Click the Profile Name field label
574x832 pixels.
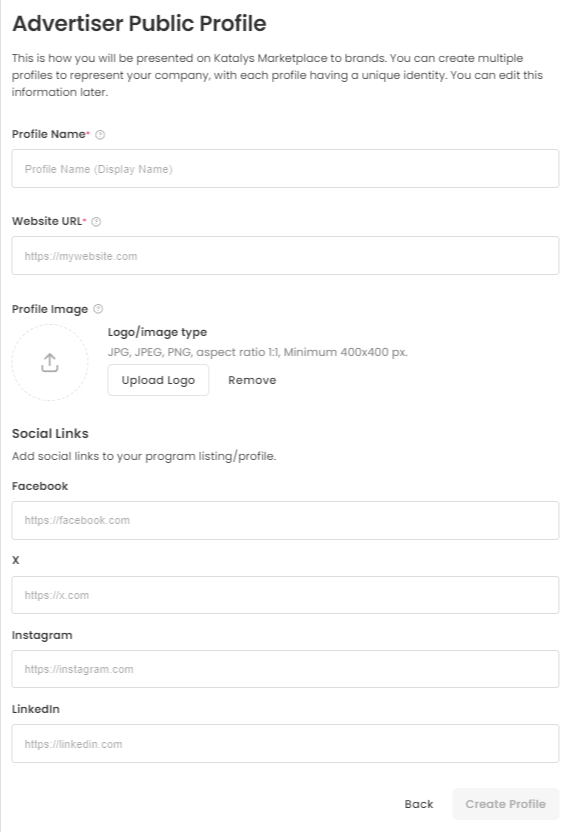tap(48, 134)
